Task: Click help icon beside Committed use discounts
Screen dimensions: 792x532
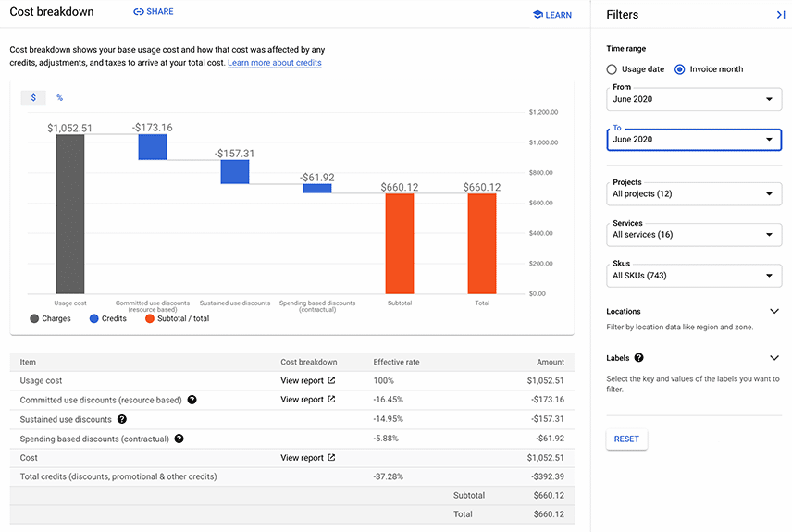Action: click(192, 400)
